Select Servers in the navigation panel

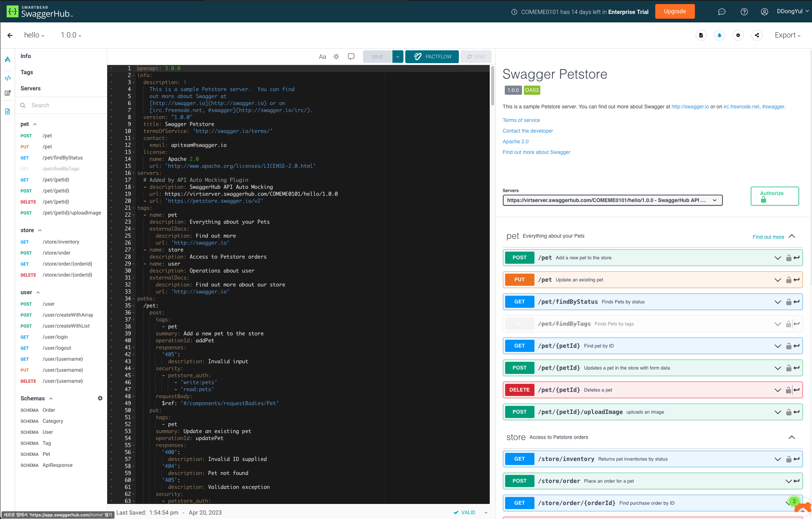30,89
